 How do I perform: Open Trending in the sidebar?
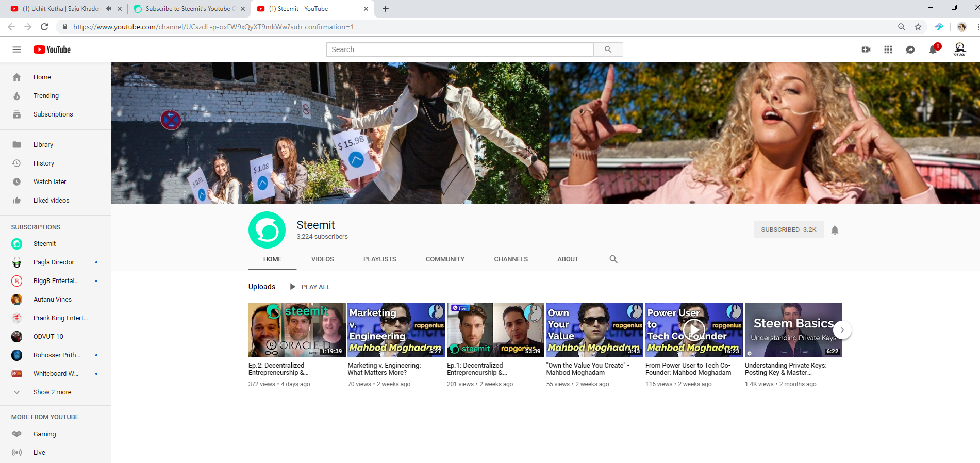coord(56,96)
